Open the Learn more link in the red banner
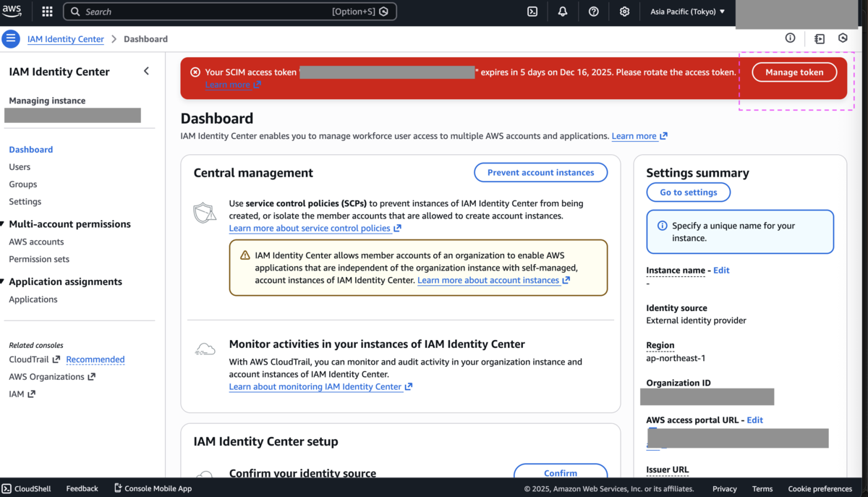The height and width of the screenshot is (497, 868). click(x=233, y=85)
